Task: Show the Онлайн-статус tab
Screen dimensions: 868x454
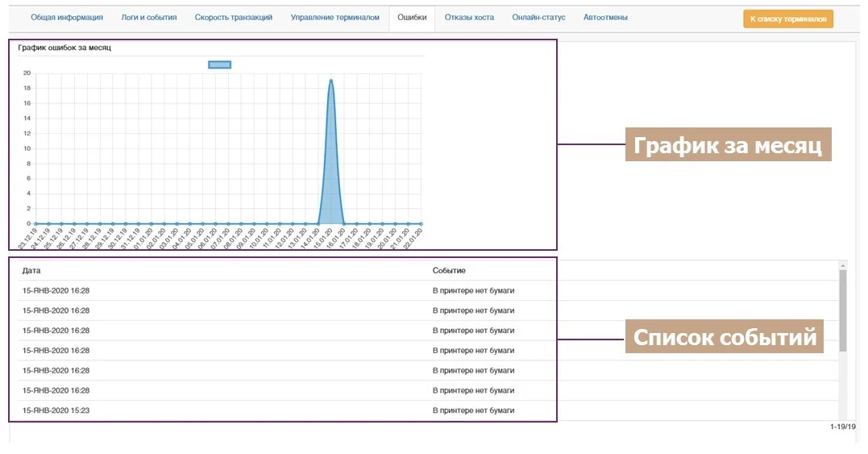Action: 538,18
